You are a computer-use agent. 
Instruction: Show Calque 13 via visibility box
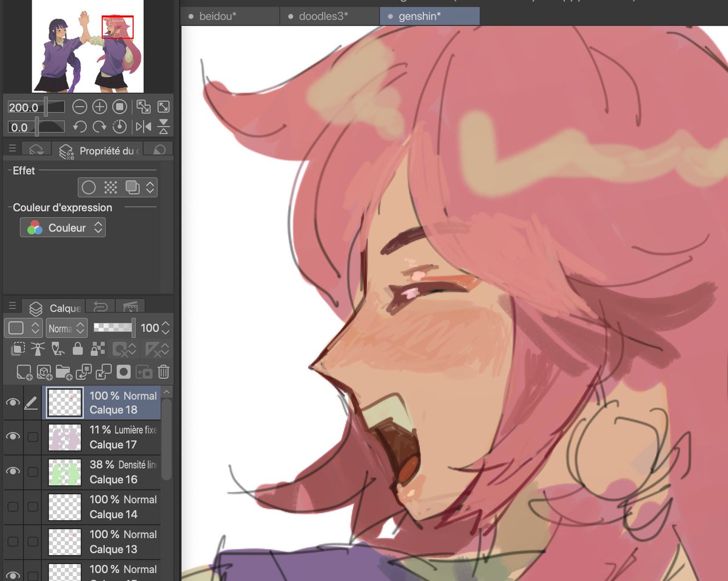[x=13, y=541]
